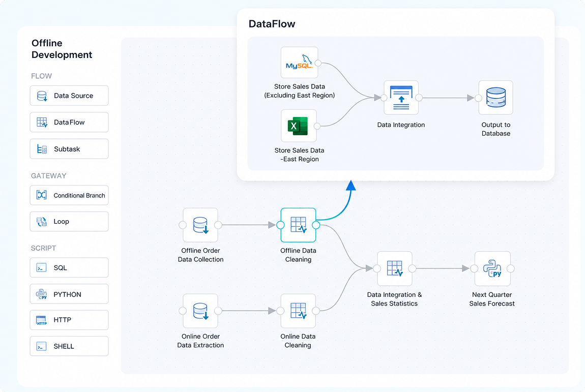The width and height of the screenshot is (585, 392).
Task: Select the Loop gateway item
Action: [69, 222]
